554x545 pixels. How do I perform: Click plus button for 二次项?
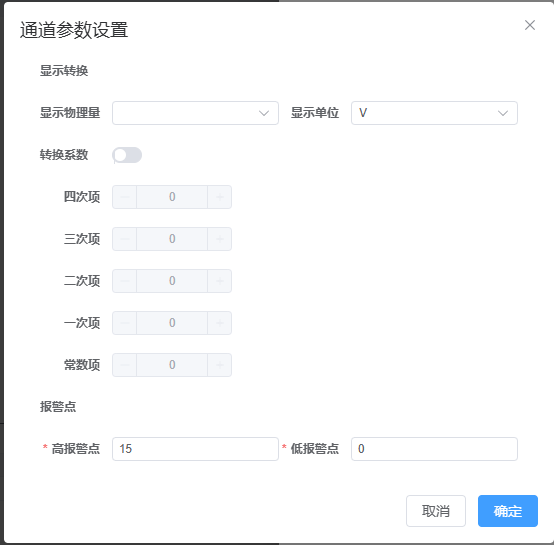pyautogui.click(x=219, y=281)
